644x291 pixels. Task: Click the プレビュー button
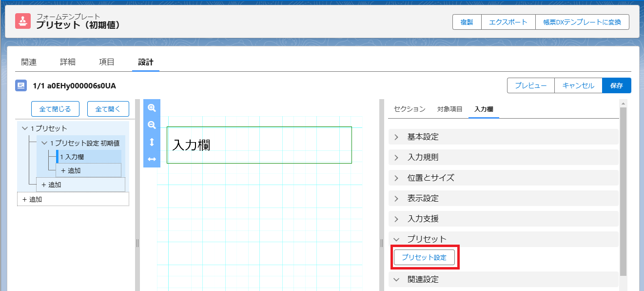point(531,85)
